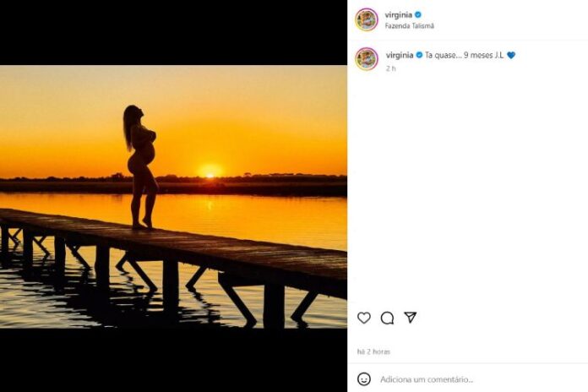Click the profile avatar in the post header
588x392 pixels.
pyautogui.click(x=367, y=19)
